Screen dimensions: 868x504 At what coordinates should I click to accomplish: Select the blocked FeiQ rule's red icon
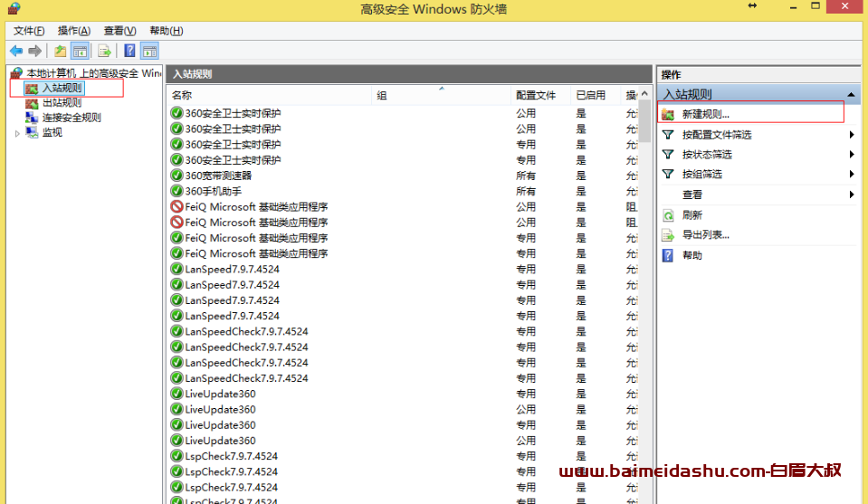pyautogui.click(x=176, y=206)
